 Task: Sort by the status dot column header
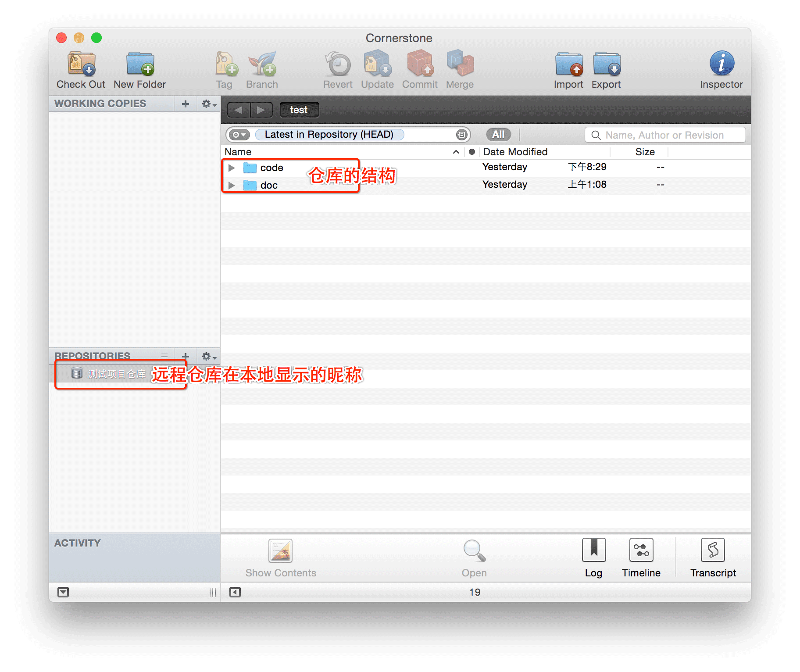click(472, 152)
